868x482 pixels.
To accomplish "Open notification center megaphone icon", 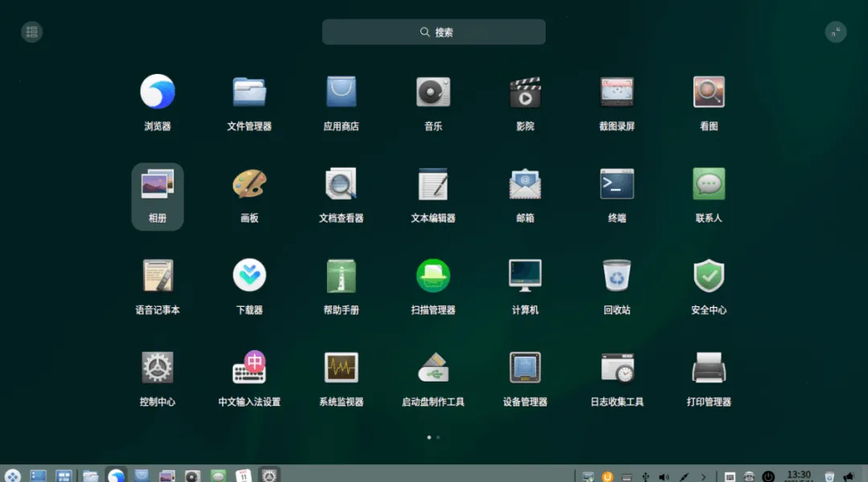I will click(x=849, y=476).
